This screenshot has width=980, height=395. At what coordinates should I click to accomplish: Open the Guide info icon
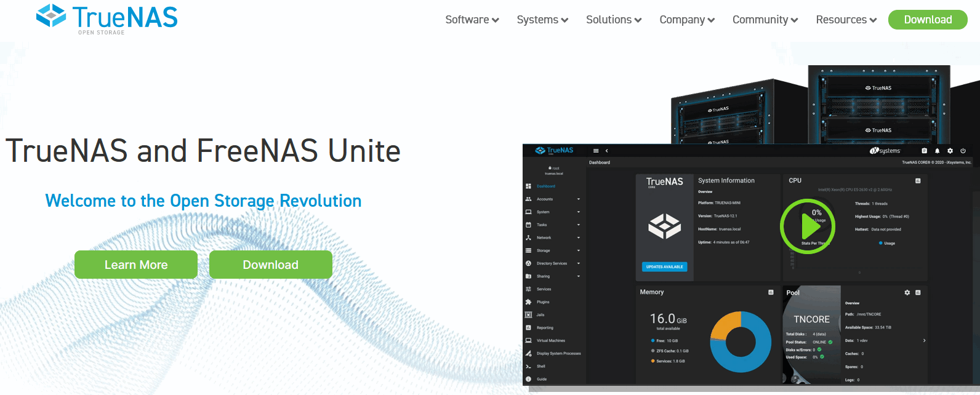click(528, 379)
